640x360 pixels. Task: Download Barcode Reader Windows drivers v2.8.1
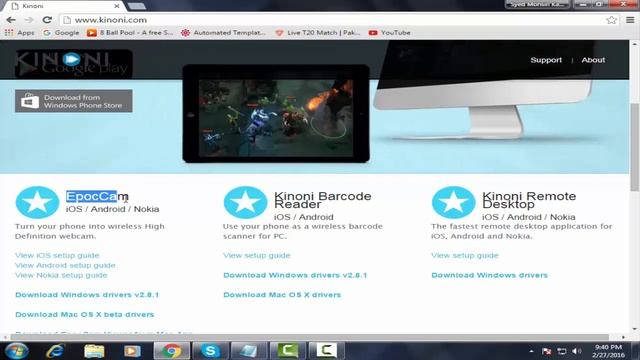[295, 275]
